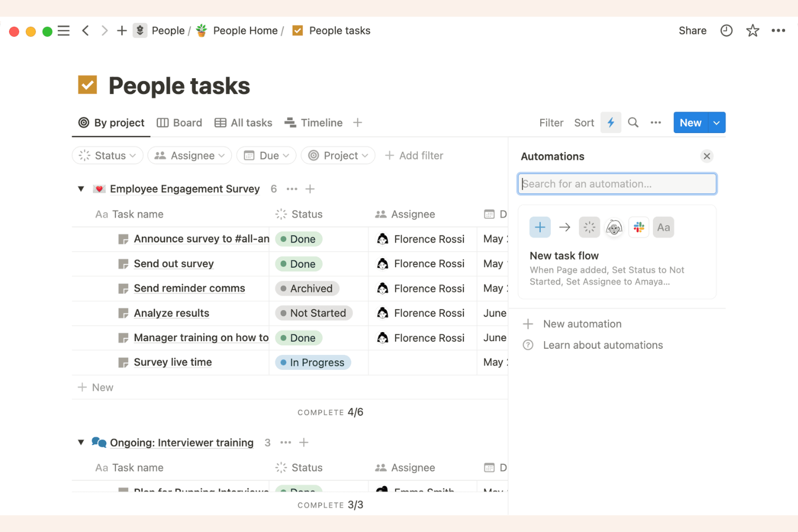The image size is (798, 532).
Task: Open options dots for Interviewer training group
Action: point(286,443)
